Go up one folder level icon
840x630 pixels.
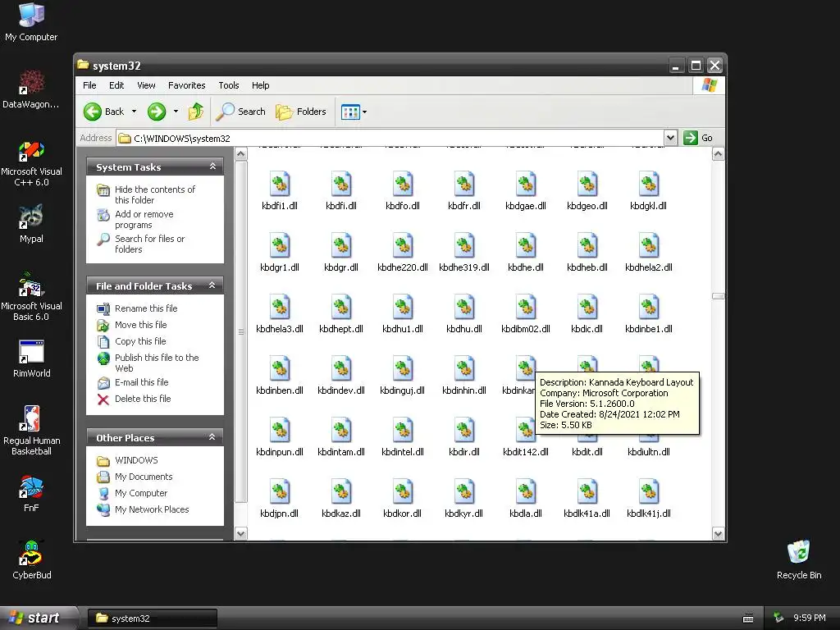click(x=195, y=112)
